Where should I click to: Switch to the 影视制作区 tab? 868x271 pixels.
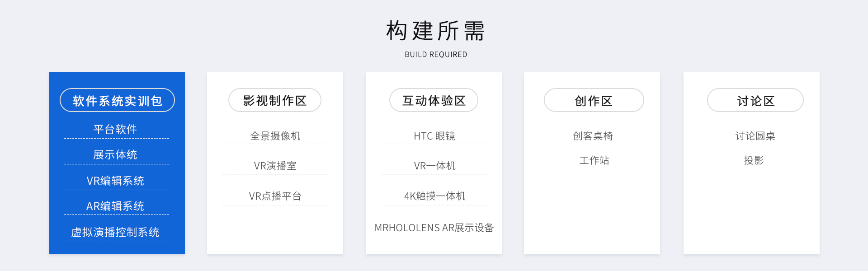coord(275,100)
